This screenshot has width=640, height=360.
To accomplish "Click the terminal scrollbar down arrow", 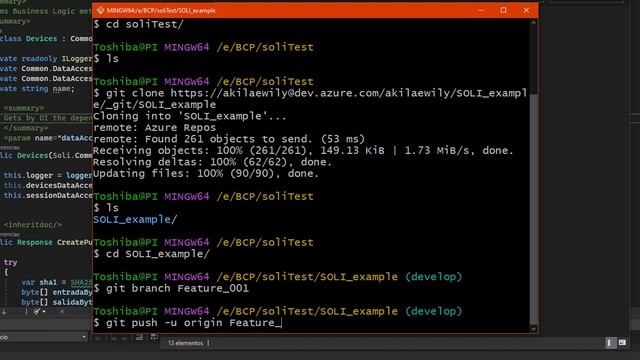I will coord(533,329).
